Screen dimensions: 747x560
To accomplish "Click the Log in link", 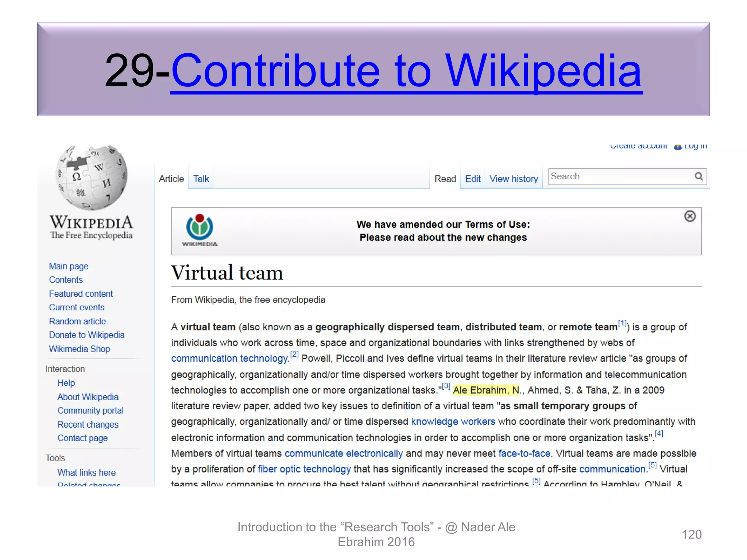I will point(695,146).
